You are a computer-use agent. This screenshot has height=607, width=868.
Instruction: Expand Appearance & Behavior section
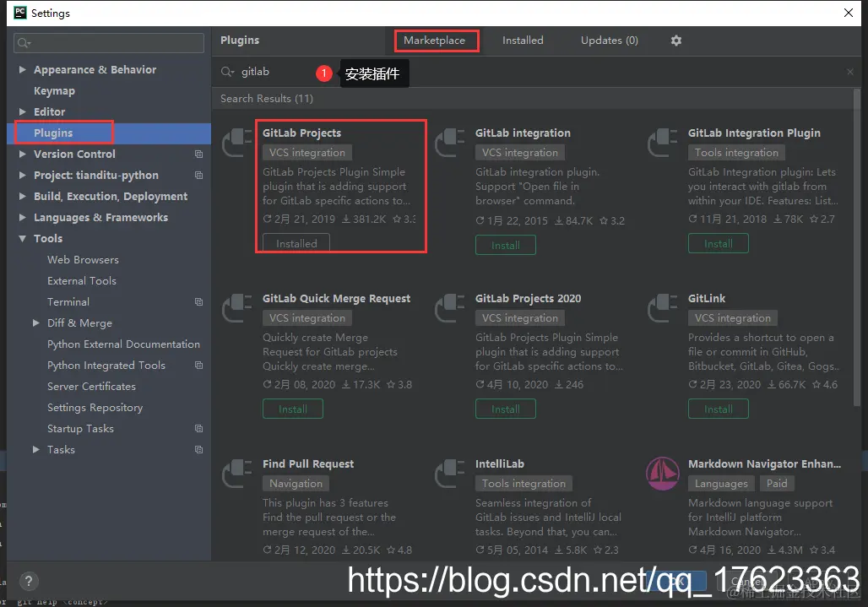point(22,69)
